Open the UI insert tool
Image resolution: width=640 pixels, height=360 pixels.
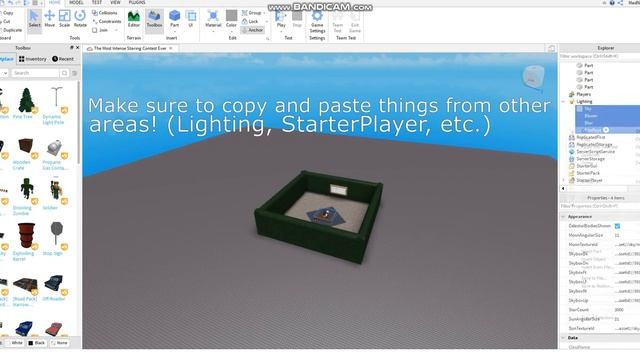191,19
